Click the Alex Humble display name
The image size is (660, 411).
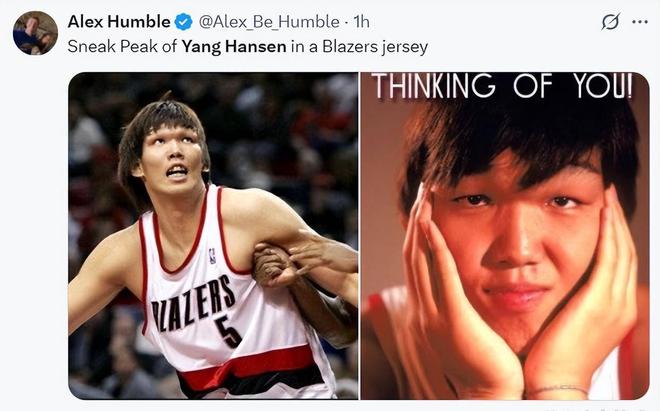[x=119, y=21]
